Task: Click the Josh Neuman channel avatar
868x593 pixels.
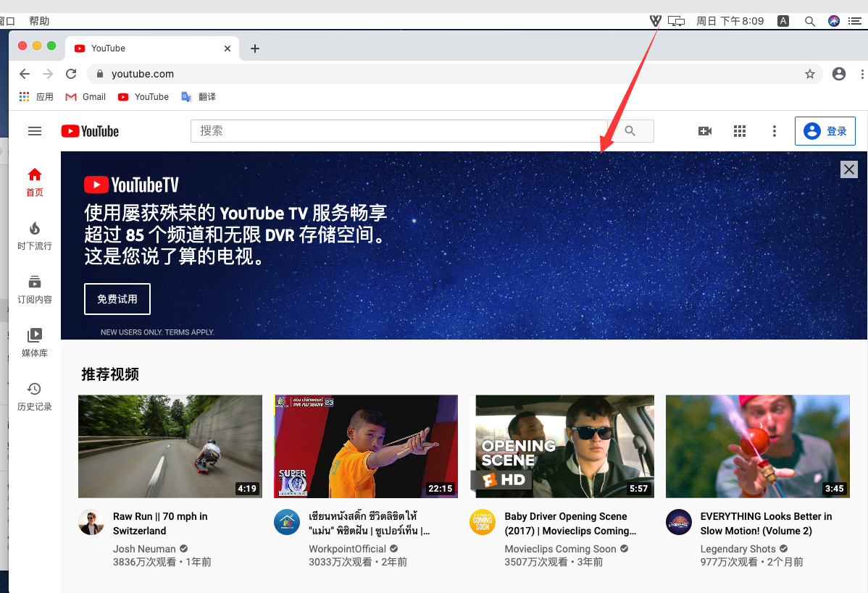Action: 91,522
